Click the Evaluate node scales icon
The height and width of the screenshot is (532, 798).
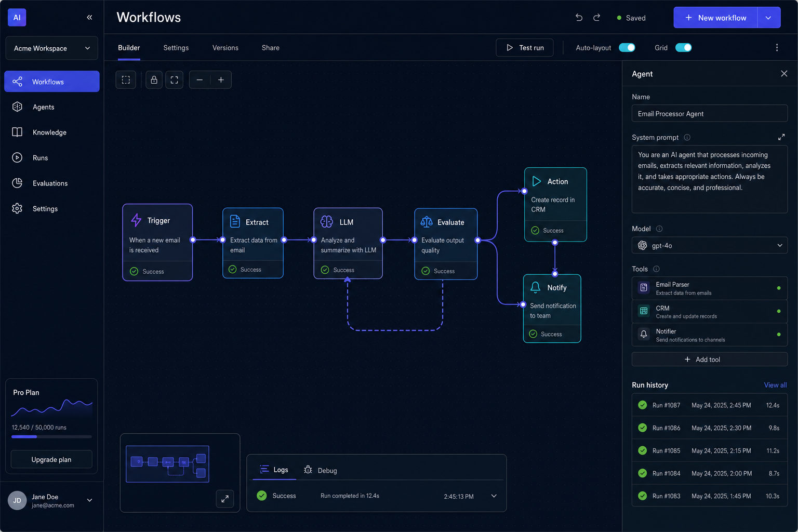click(x=427, y=222)
